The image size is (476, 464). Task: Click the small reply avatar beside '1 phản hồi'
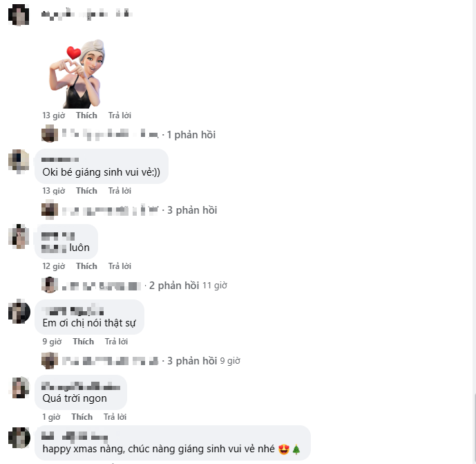tap(50, 134)
